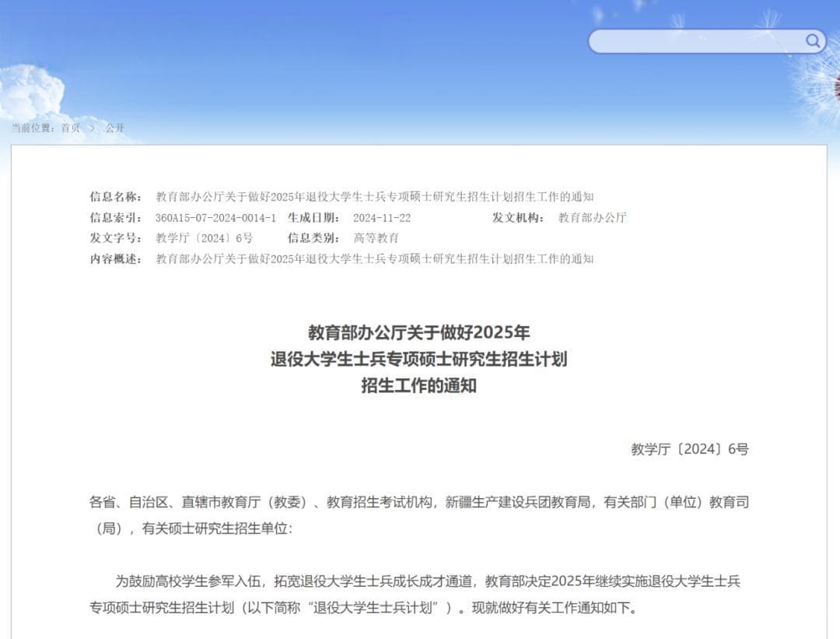Click right-aligned 教学厅〔2024〕6号 below headline
Image resolution: width=840 pixels, height=639 pixels.
pyautogui.click(x=689, y=449)
